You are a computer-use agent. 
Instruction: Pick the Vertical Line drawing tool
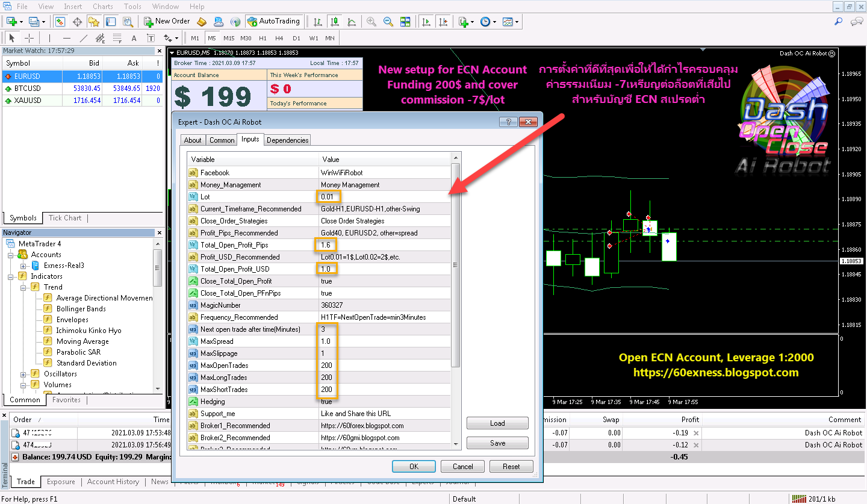pos(49,39)
